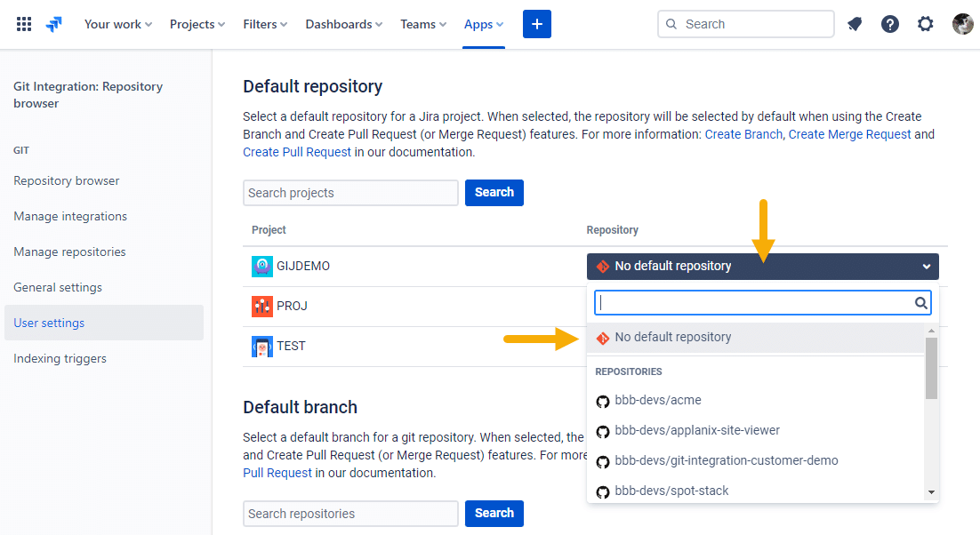Viewport: 980px width, 535px height.
Task: Click Search button next to Search projects
Action: pos(494,192)
